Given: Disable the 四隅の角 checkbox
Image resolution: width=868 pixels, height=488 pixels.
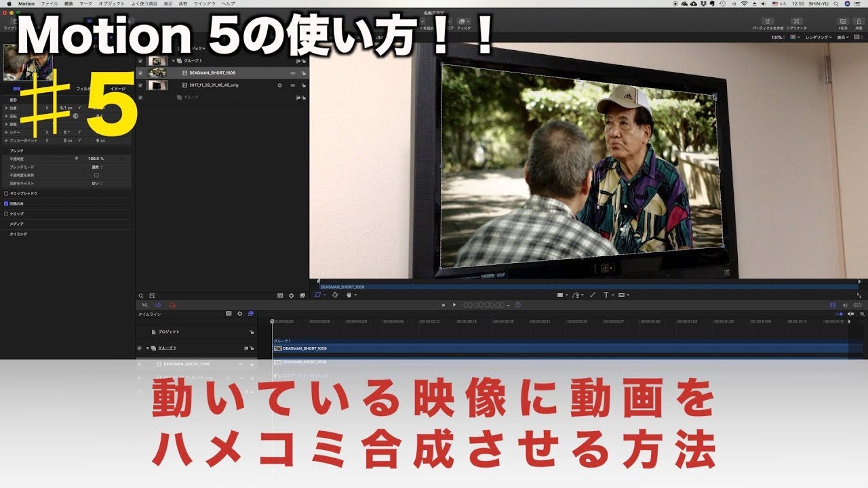Looking at the screenshot, I should pos(7,203).
